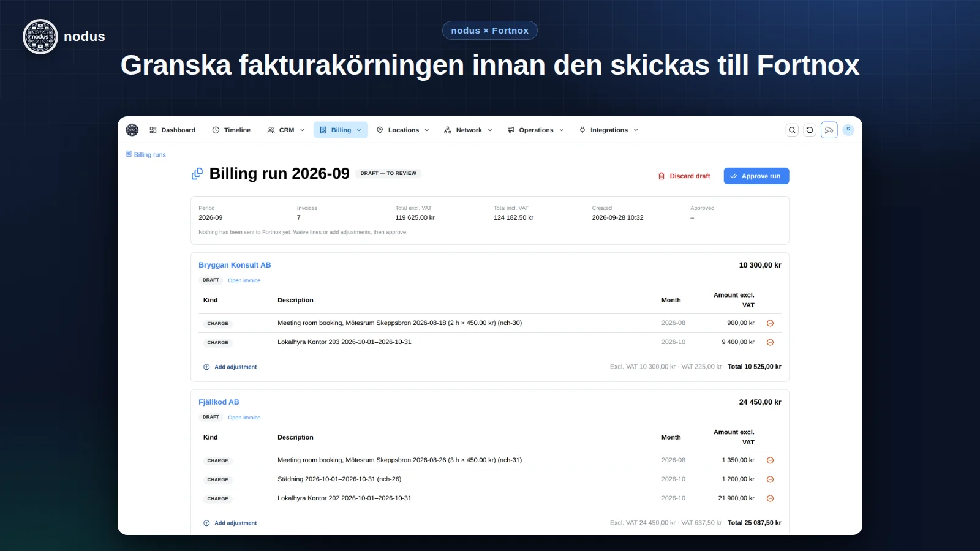Waive the 9 400,00 kr Kontor 203 charge

(x=771, y=342)
